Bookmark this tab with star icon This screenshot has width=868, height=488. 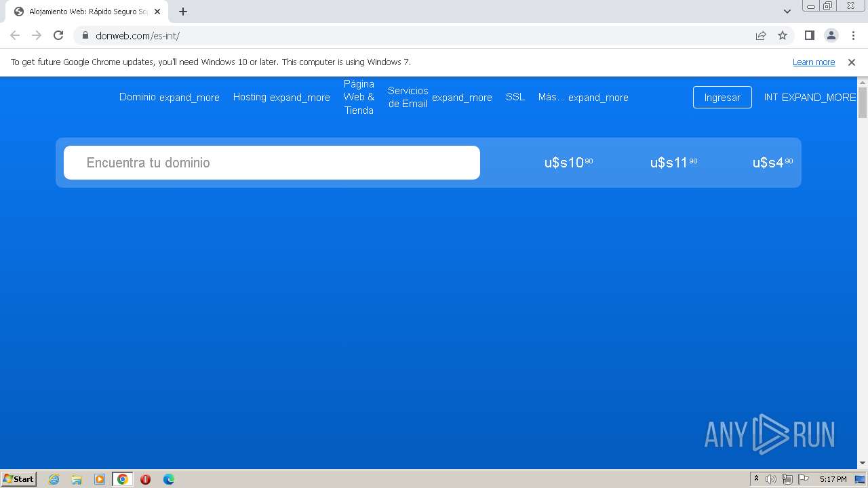point(783,35)
